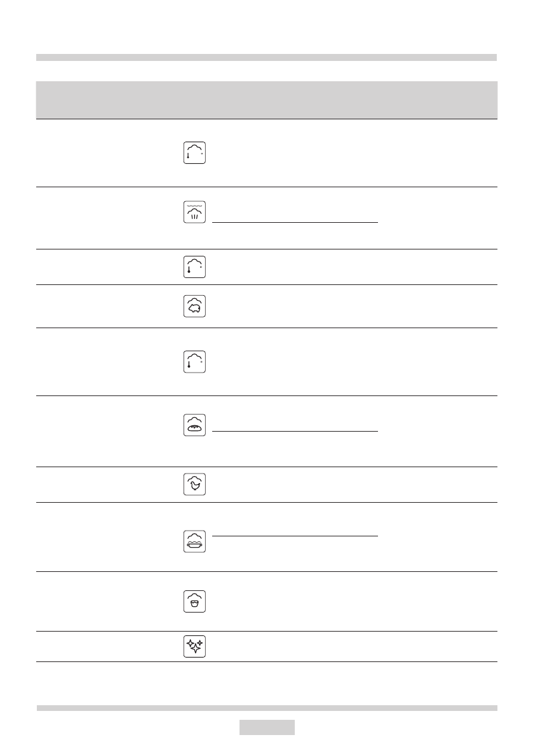533x756 pixels.
Task: Select the steam meat (pig) icon
Action: pos(194,307)
